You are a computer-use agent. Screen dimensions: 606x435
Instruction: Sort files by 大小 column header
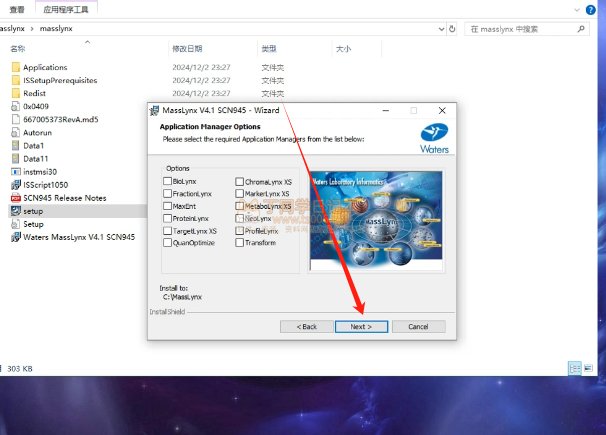[343, 49]
